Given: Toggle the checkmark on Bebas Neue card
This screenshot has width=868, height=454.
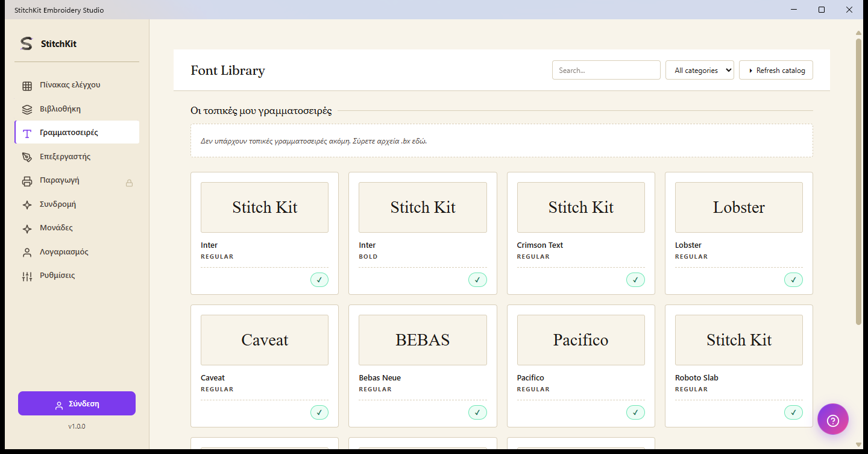Looking at the screenshot, I should [x=477, y=412].
